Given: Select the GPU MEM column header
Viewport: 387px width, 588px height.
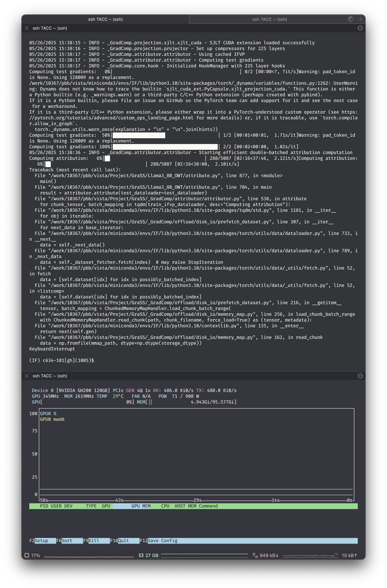Looking at the screenshot, I should click(141, 506).
